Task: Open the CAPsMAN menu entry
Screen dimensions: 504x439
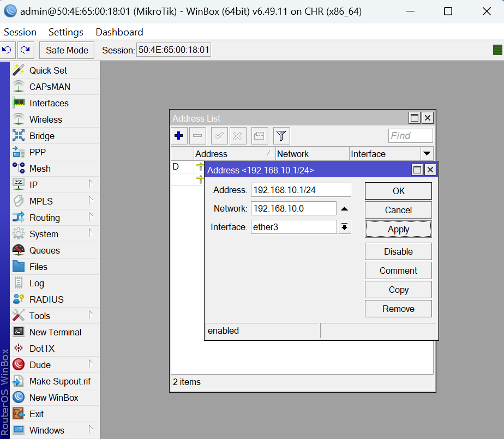Action: coord(55,87)
